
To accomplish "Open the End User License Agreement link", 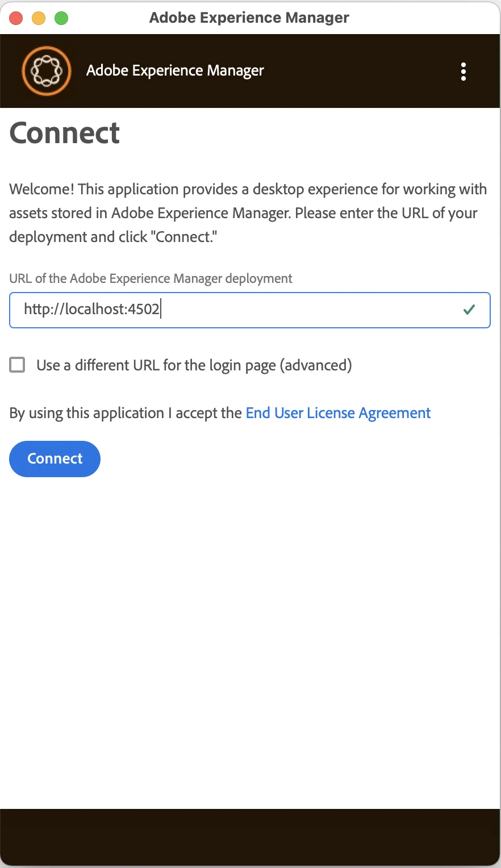I will [x=338, y=413].
